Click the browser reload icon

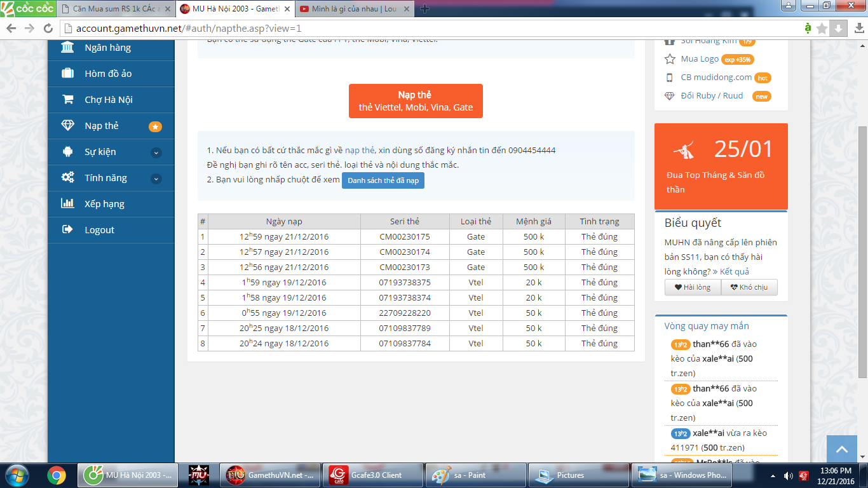point(48,28)
